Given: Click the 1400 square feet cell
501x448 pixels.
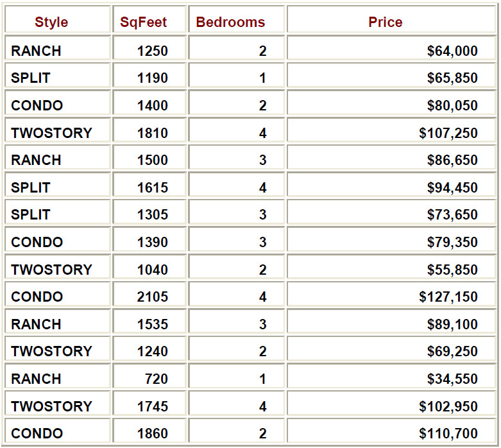Looking at the screenshot, I should [x=153, y=105].
